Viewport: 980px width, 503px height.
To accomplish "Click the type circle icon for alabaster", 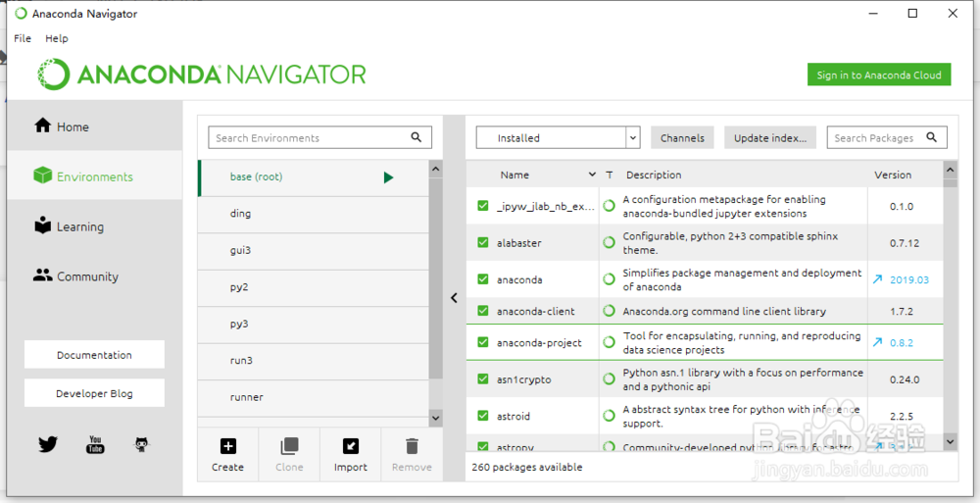I will click(609, 243).
